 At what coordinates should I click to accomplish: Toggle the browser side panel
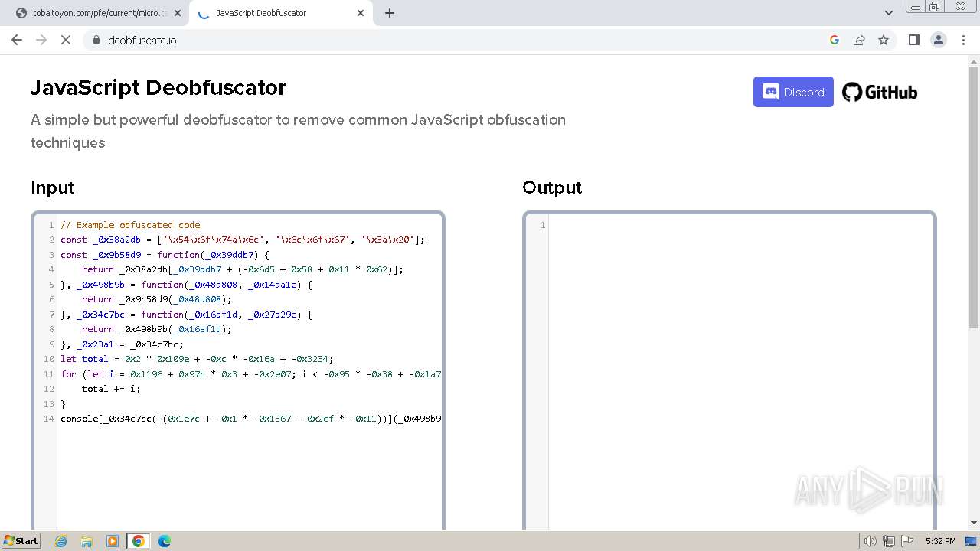[913, 40]
